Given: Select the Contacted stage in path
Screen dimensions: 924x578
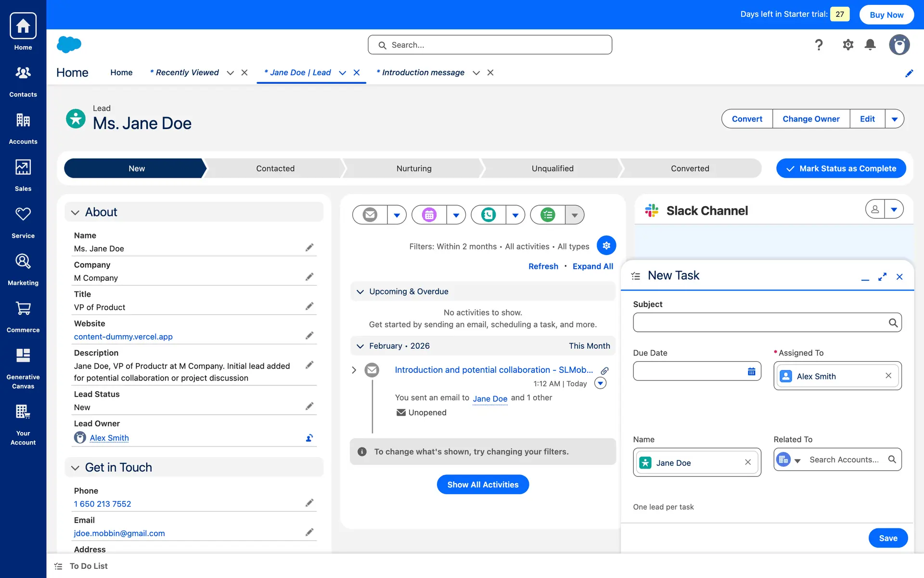Looking at the screenshot, I should pyautogui.click(x=275, y=169).
